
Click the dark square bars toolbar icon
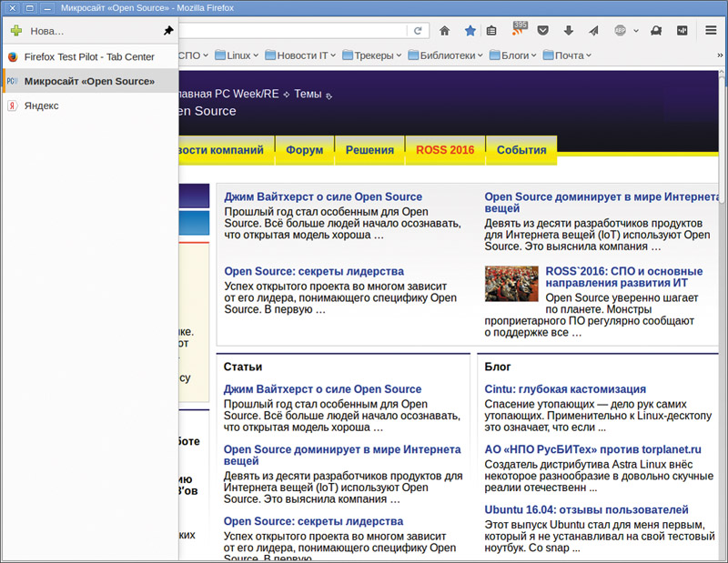(x=682, y=31)
